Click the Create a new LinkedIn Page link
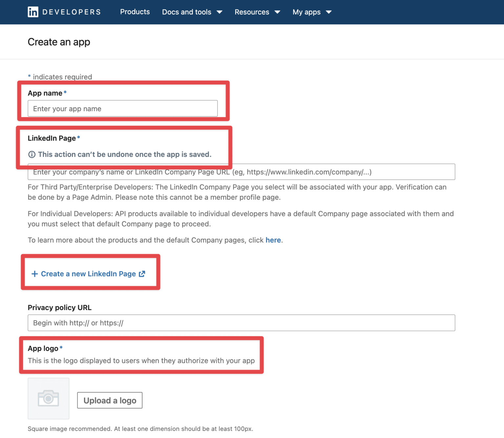Viewport: 504px width, 438px height. pos(88,274)
